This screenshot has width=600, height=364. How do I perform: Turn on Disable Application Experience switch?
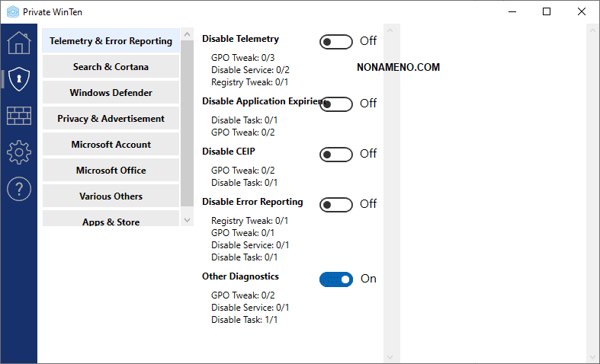336,104
